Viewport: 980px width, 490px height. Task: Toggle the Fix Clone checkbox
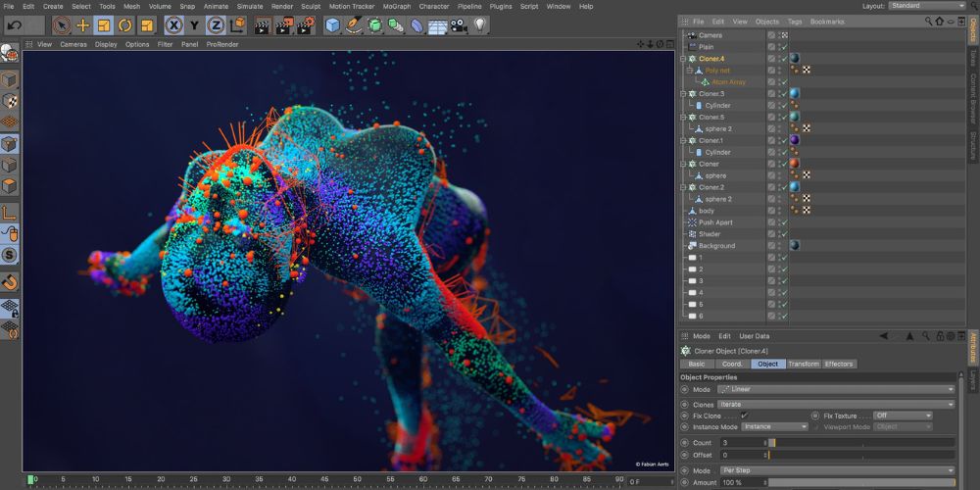(x=745, y=415)
